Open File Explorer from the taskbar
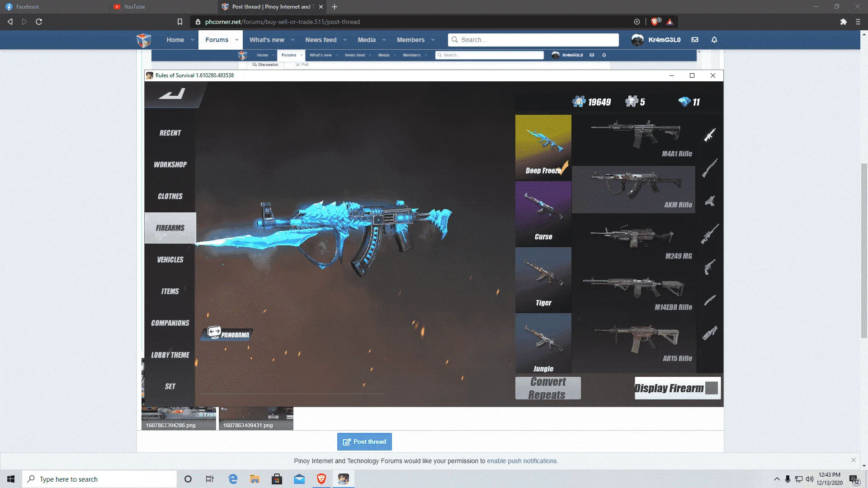The image size is (868, 488). tap(255, 479)
